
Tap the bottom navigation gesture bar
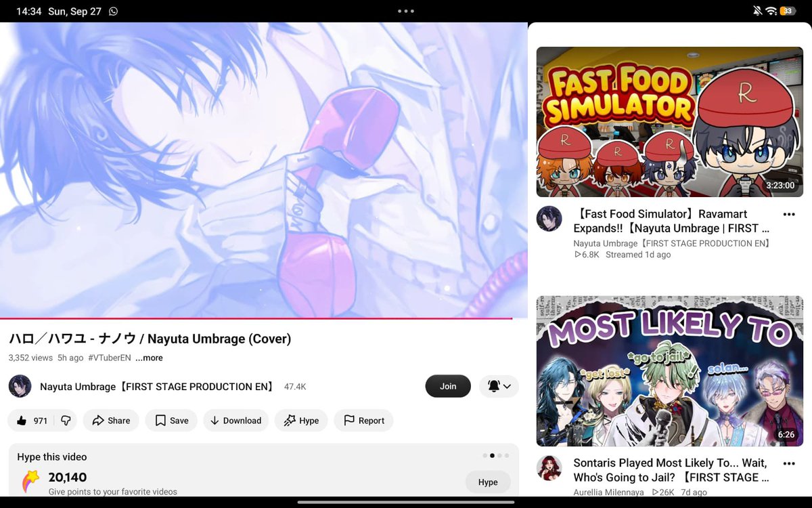406,502
